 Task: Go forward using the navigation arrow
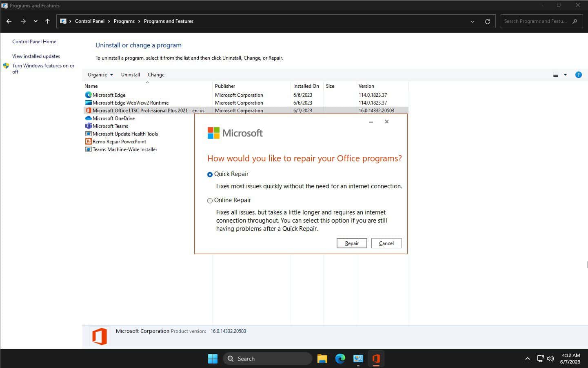click(23, 21)
